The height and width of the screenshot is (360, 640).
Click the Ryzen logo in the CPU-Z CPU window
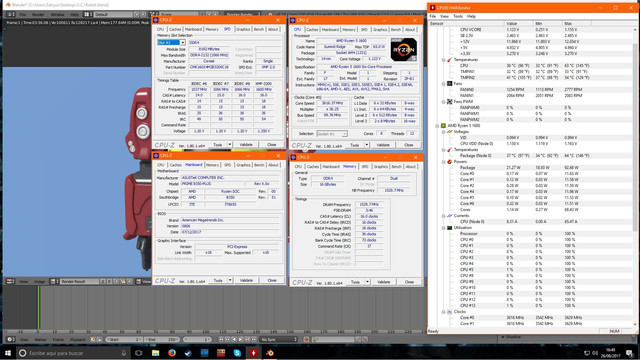point(404,49)
